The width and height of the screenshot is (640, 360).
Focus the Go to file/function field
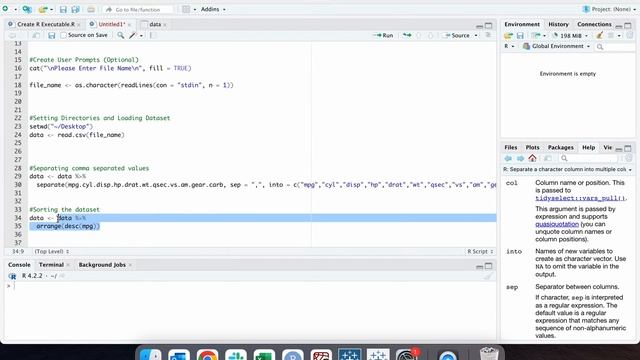tap(138, 9)
